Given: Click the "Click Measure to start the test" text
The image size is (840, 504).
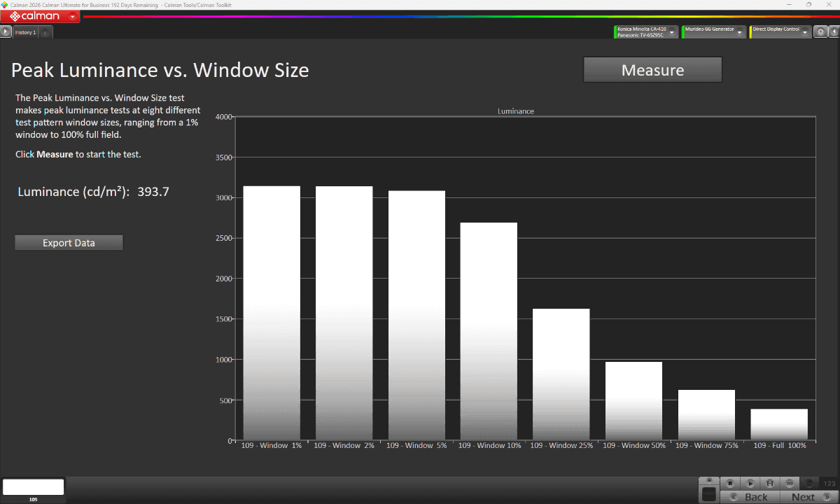Looking at the screenshot, I should click(x=78, y=154).
